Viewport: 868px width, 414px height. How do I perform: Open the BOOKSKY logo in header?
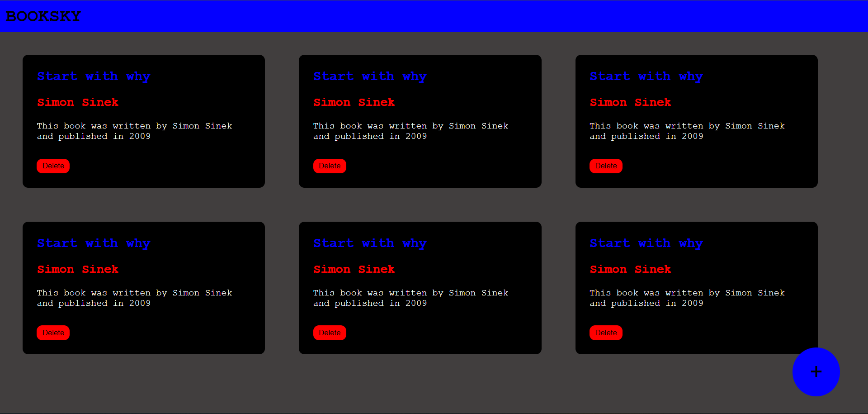click(43, 16)
